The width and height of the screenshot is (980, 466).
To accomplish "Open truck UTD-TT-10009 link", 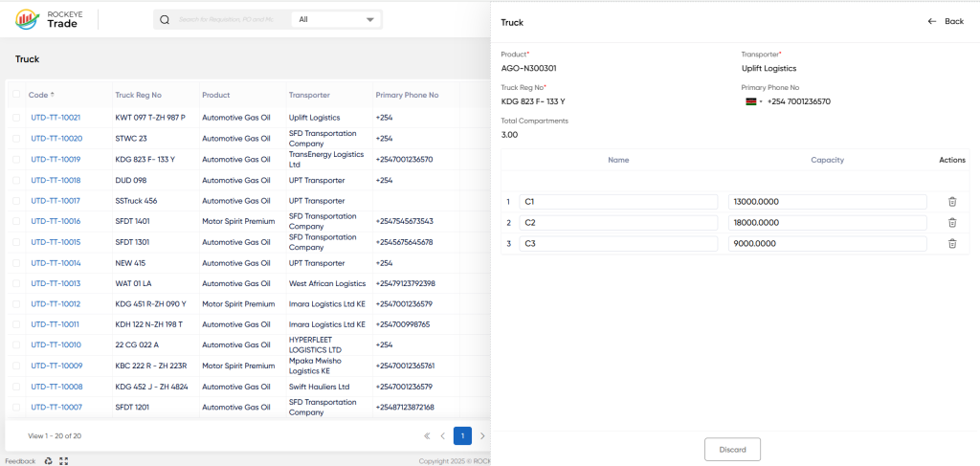I will tap(56, 366).
